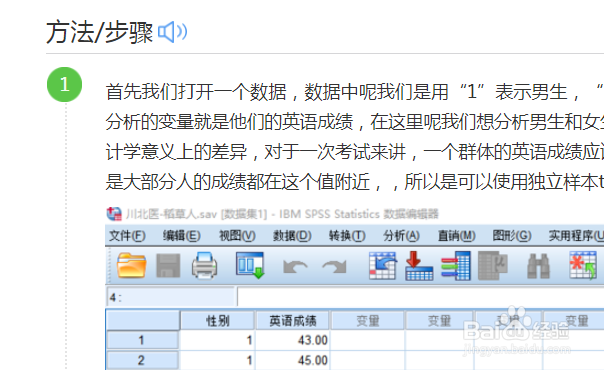Open the 直销(M) menu
Image resolution: width=604 pixels, height=370 pixels.
pos(456,236)
